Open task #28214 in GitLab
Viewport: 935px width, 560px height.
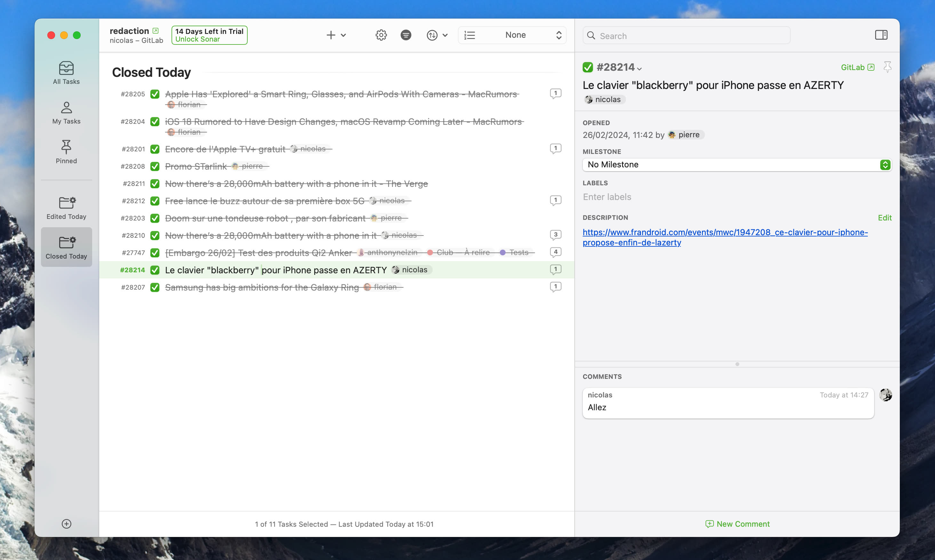point(858,68)
